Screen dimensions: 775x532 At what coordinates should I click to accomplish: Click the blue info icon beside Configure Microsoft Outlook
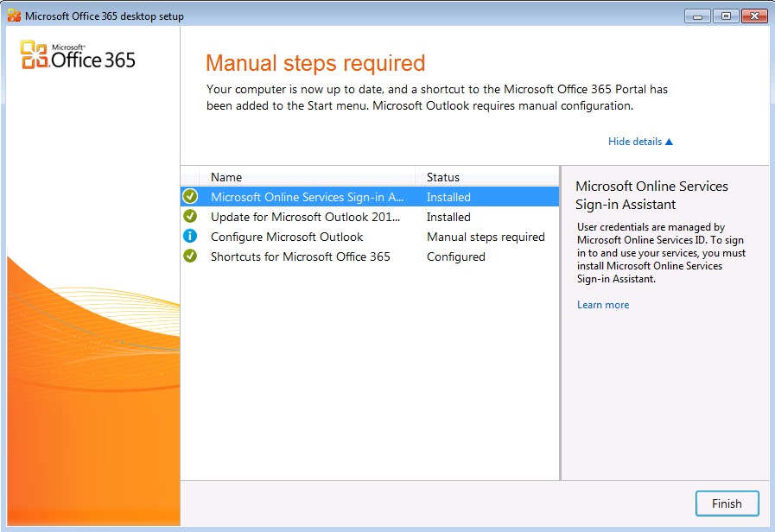click(x=190, y=237)
